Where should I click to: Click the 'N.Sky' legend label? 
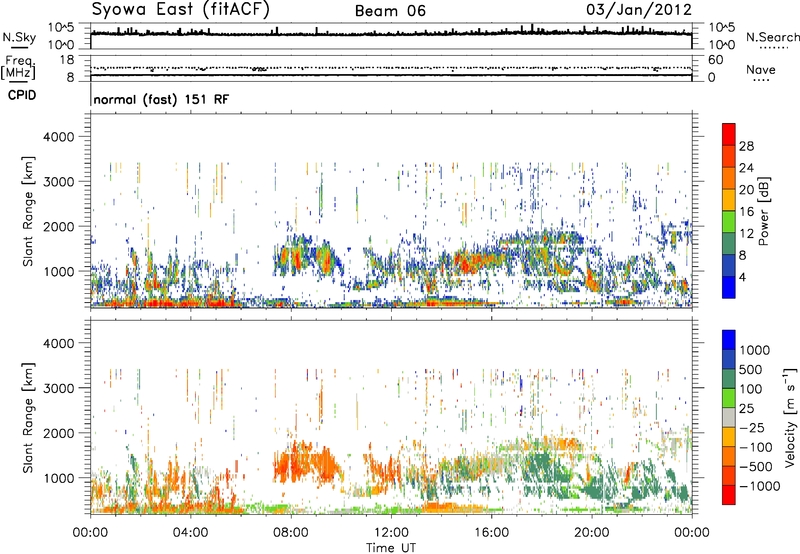point(19,37)
